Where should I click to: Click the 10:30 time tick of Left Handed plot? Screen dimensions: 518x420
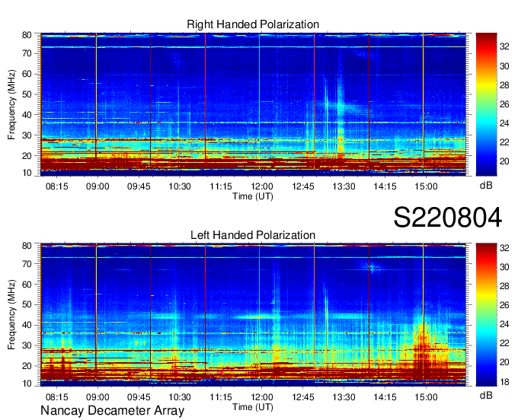[180, 396]
